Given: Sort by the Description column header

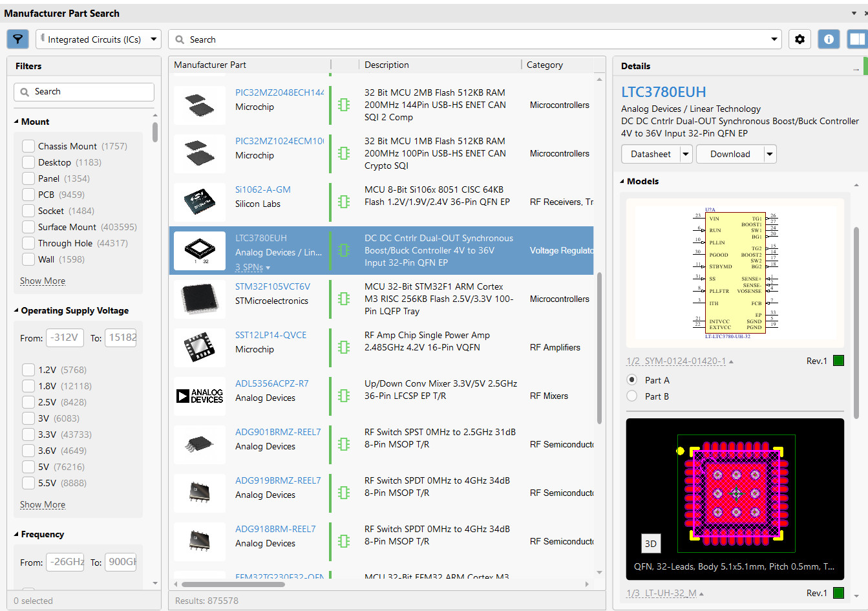Looking at the screenshot, I should click(x=386, y=65).
